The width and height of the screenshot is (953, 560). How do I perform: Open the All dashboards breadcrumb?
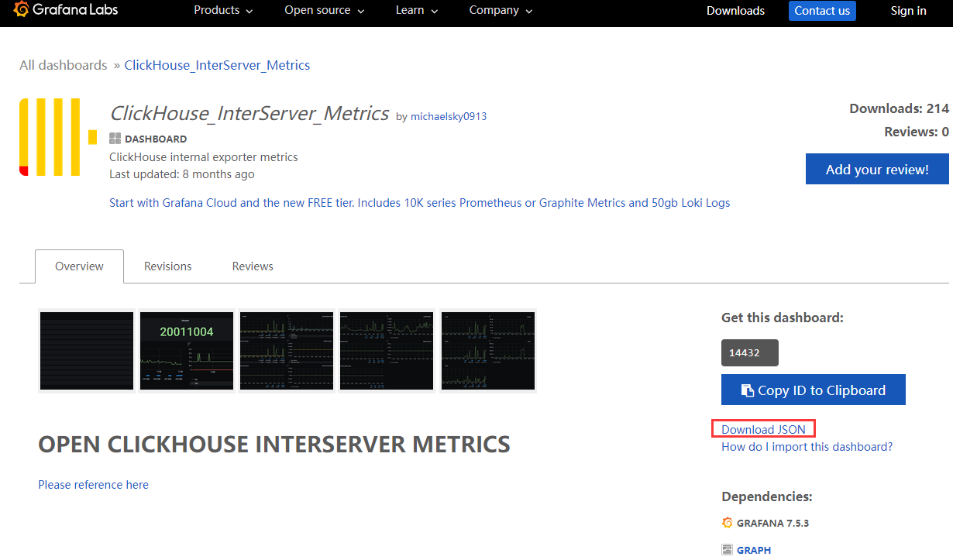coord(64,65)
